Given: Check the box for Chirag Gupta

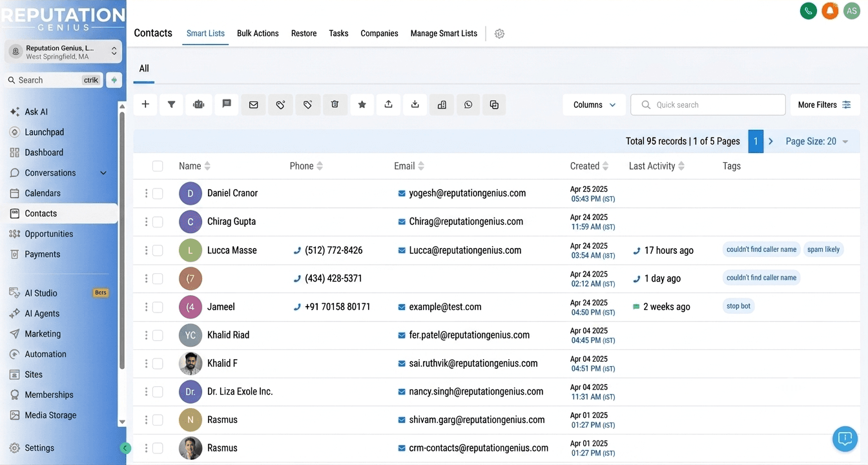Looking at the screenshot, I should tap(158, 222).
